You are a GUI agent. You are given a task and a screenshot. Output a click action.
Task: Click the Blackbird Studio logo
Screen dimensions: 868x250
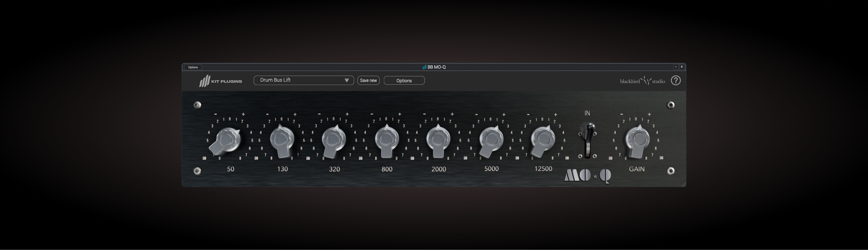click(x=642, y=81)
